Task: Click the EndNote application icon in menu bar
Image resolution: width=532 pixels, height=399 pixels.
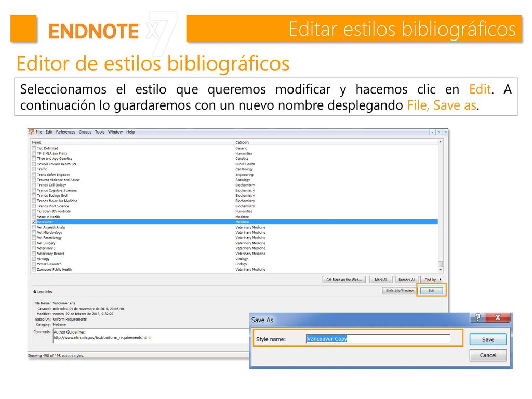Action: [x=31, y=131]
